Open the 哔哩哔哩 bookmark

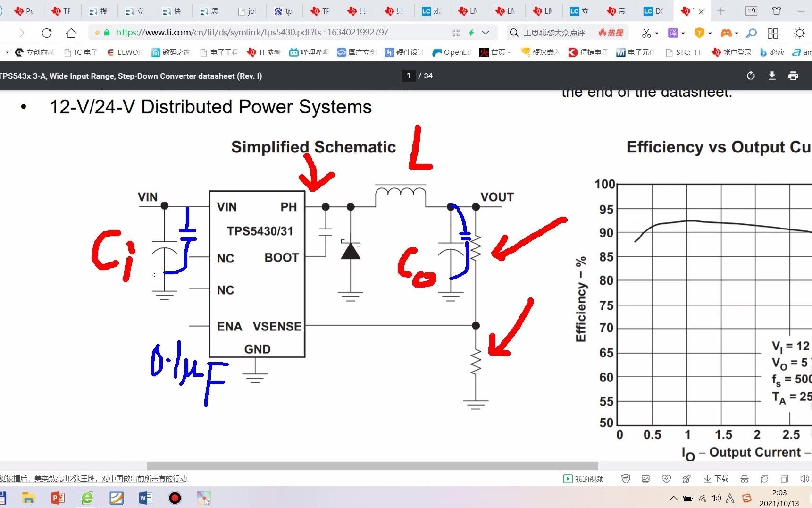coord(309,52)
